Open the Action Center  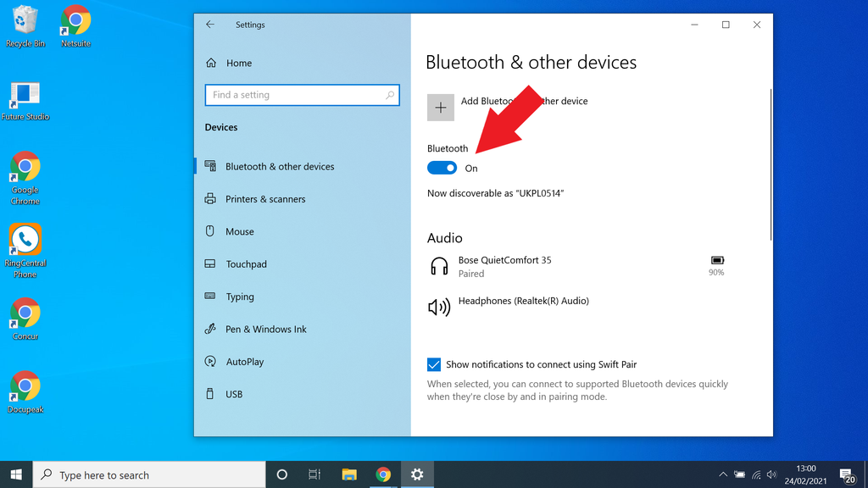point(846,474)
